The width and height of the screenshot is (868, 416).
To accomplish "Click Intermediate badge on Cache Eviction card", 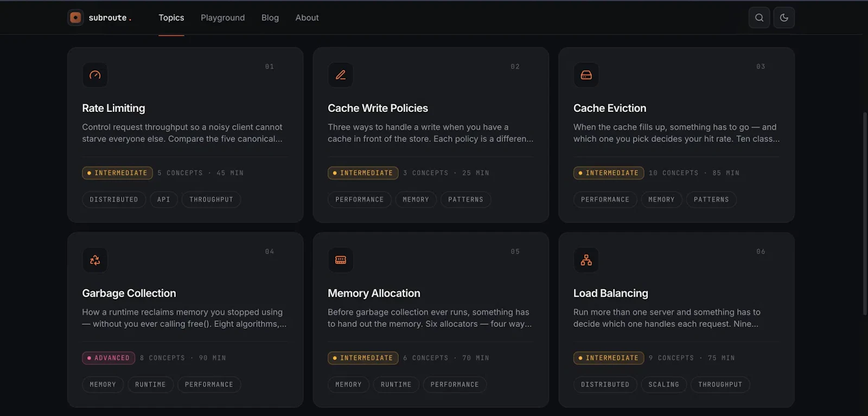I will point(609,173).
